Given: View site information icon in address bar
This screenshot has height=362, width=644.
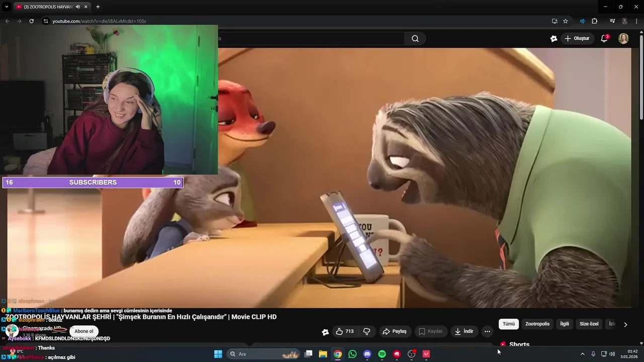Looking at the screenshot, I should tap(46, 21).
